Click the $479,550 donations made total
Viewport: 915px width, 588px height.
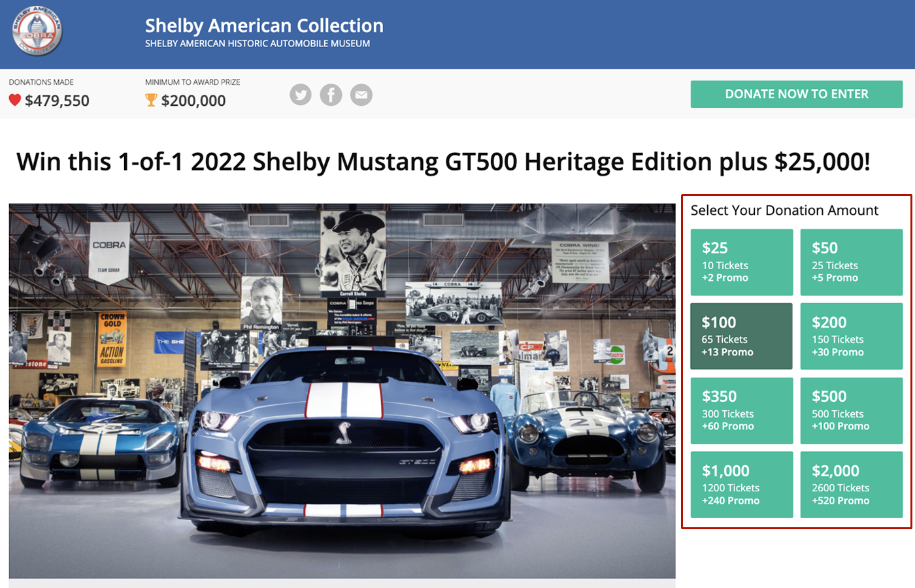tap(56, 101)
